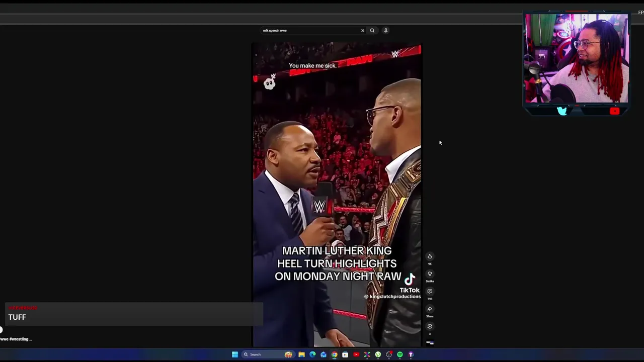Open the Remix option
Image resolution: width=644 pixels, height=362 pixels.
[430, 326]
